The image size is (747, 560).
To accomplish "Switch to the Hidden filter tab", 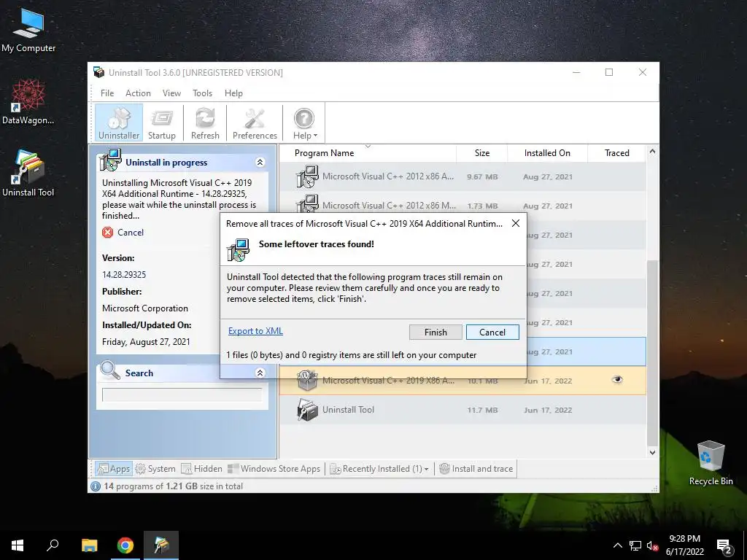I will (202, 469).
